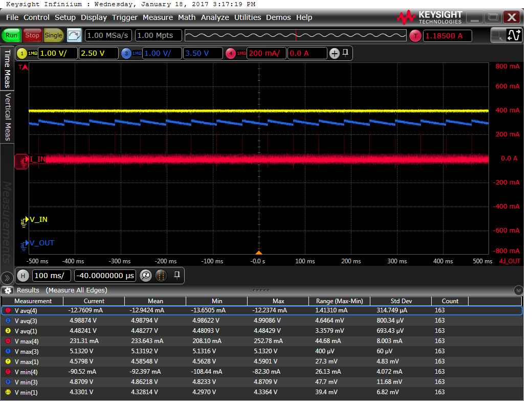Screen dimensions: 532x409
Task: Edit the 100 ms/ timebase field
Action: (x=51, y=276)
